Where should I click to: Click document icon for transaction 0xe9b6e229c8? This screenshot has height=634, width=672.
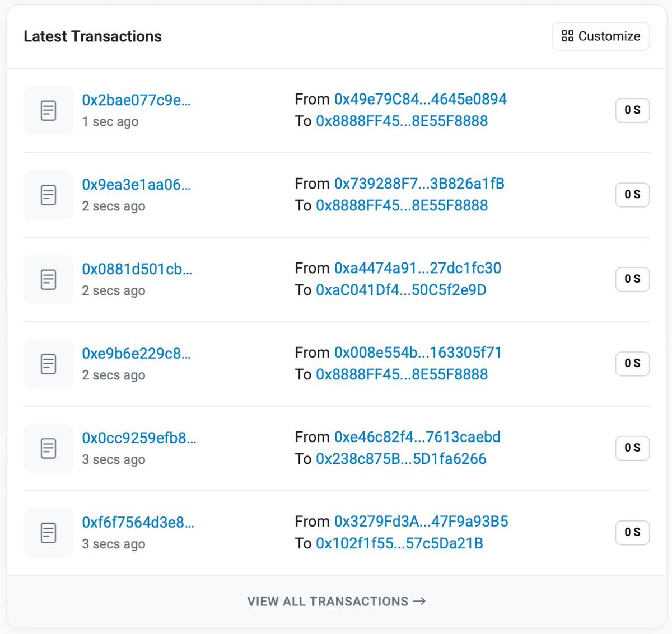point(49,364)
